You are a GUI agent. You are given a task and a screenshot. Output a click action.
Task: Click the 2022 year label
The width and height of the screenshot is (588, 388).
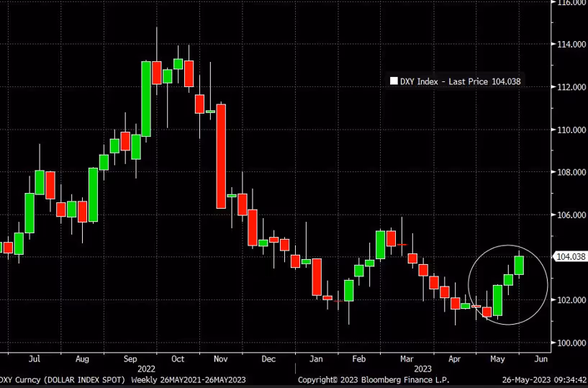[146, 369]
